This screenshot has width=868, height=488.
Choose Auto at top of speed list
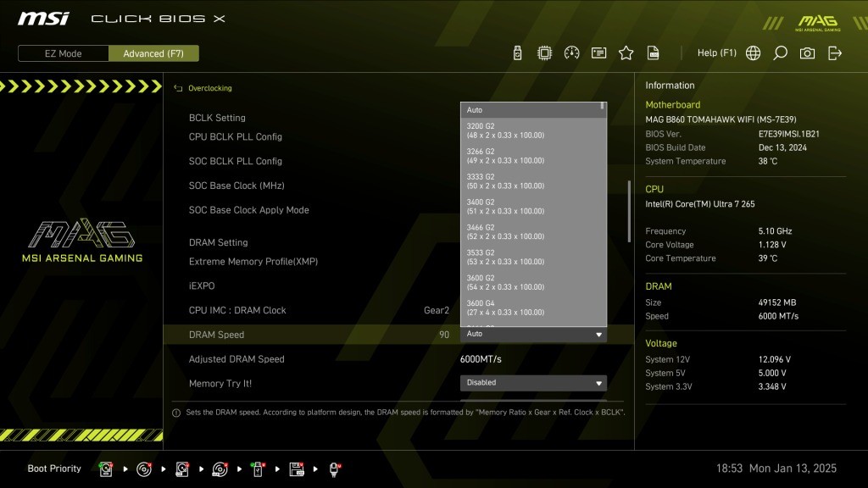[531, 110]
